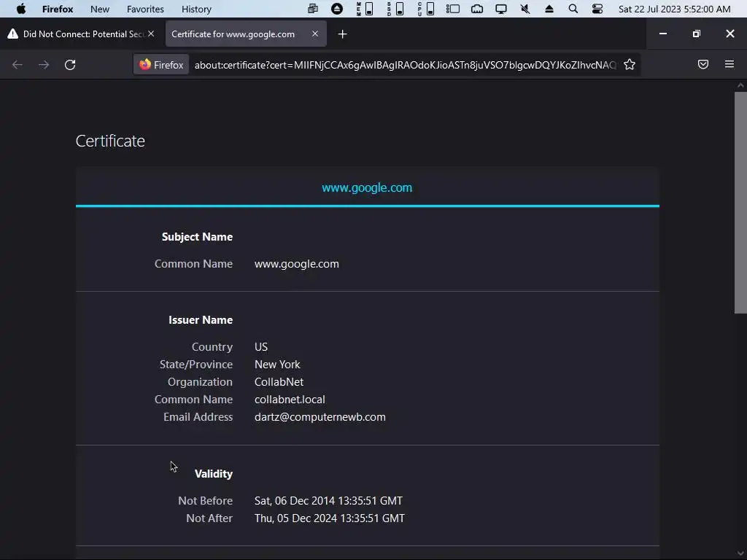The height and width of the screenshot is (560, 747).
Task: Click the Country value US
Action: coord(261,346)
